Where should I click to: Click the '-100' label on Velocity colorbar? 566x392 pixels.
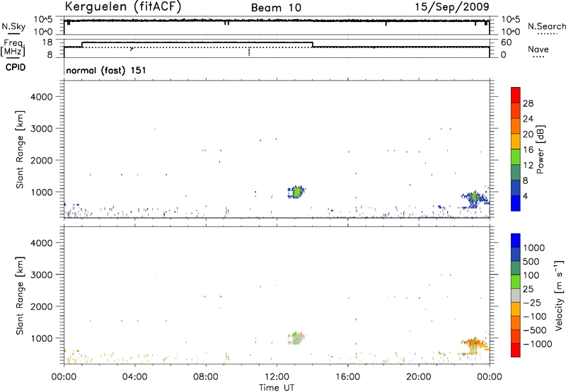(x=535, y=316)
